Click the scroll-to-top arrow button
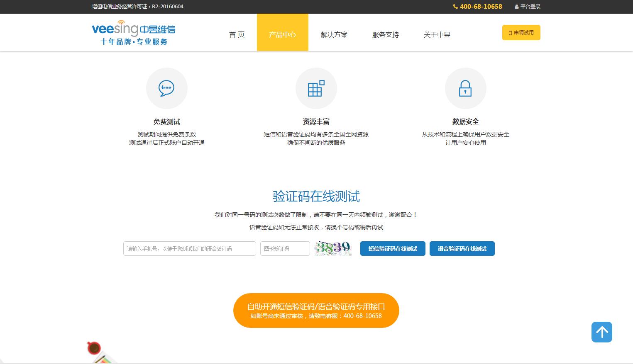This screenshot has height=364, width=633. tap(601, 332)
